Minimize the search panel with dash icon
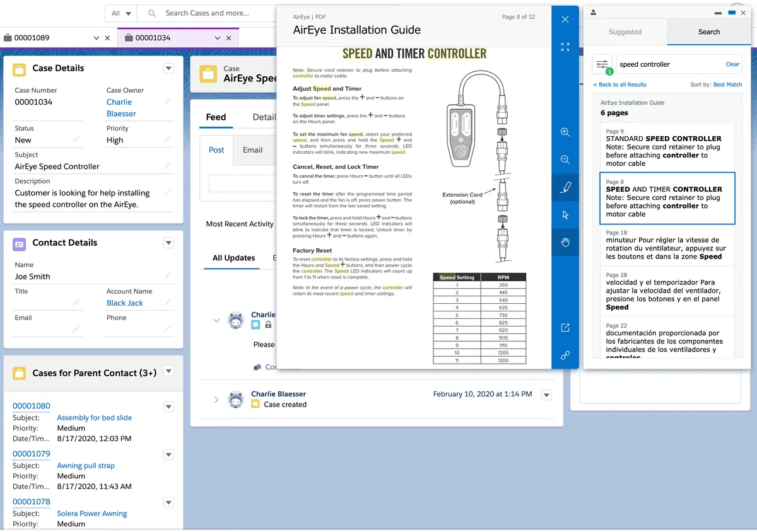757x532 pixels. [x=718, y=12]
